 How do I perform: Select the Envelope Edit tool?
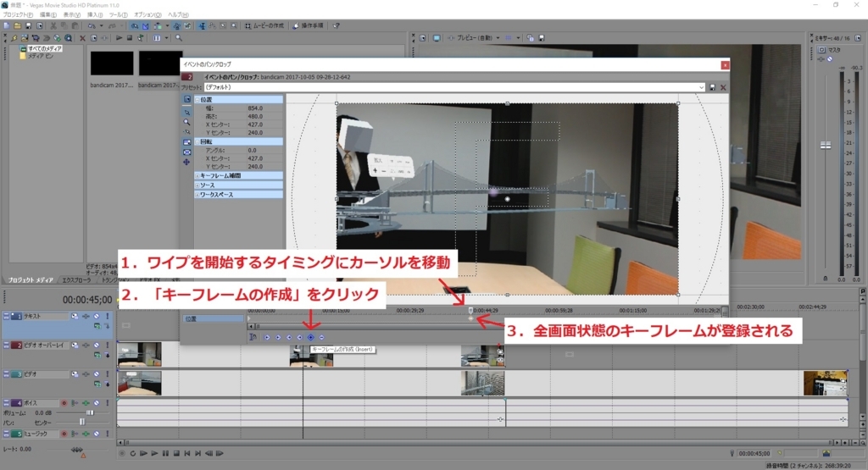[x=213, y=25]
